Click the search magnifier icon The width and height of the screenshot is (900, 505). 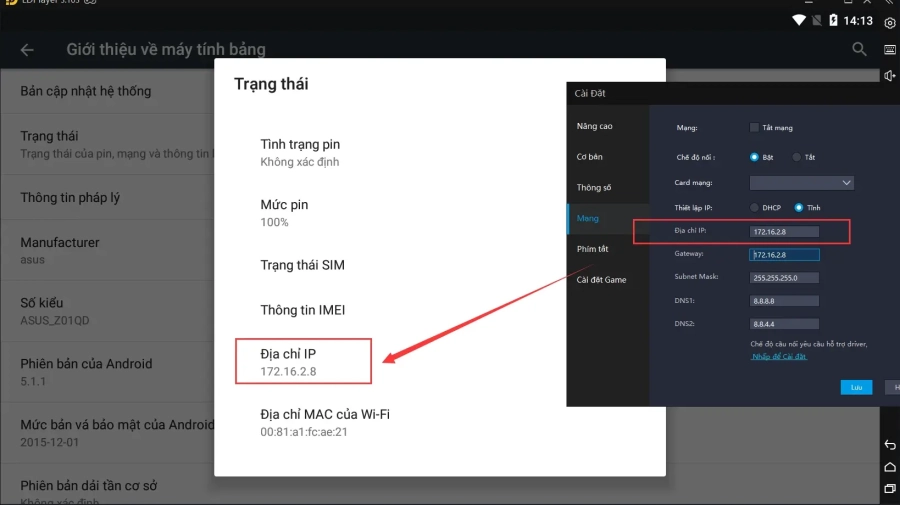[x=859, y=49]
